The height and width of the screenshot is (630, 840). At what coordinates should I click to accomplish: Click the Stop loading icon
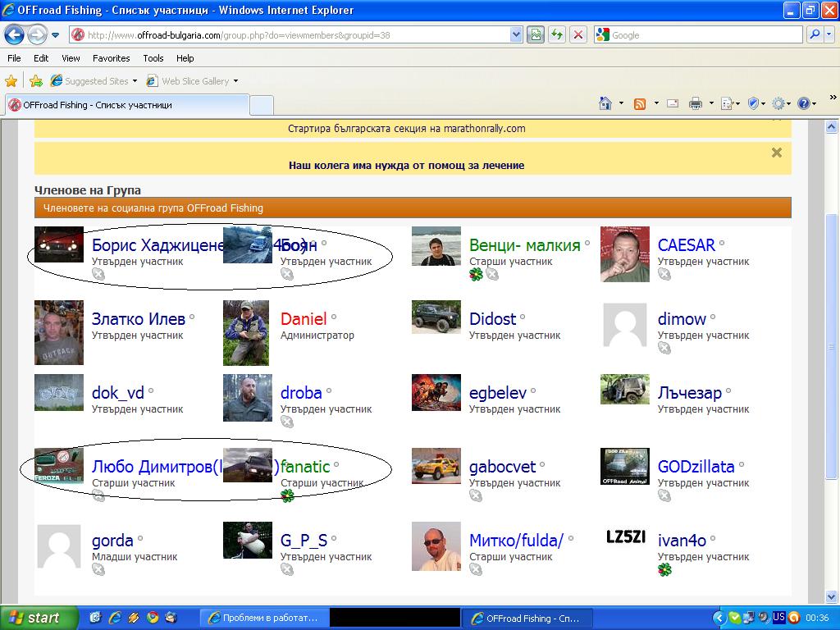578,35
